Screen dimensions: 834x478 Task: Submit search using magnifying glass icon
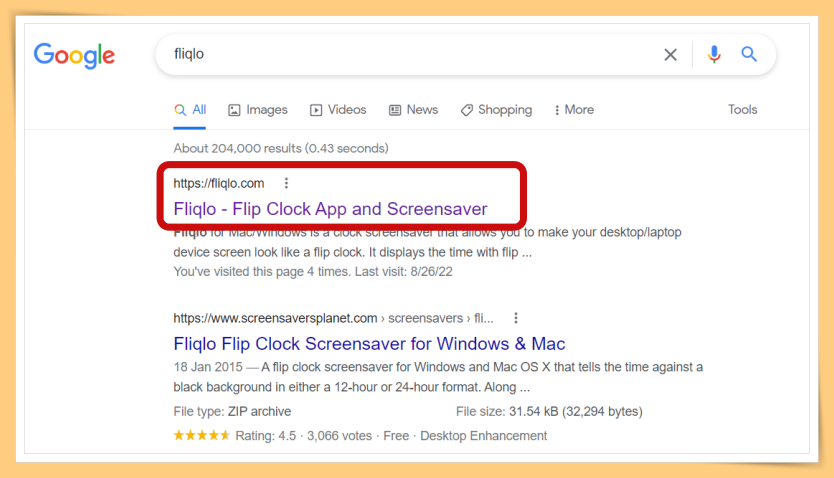point(749,54)
